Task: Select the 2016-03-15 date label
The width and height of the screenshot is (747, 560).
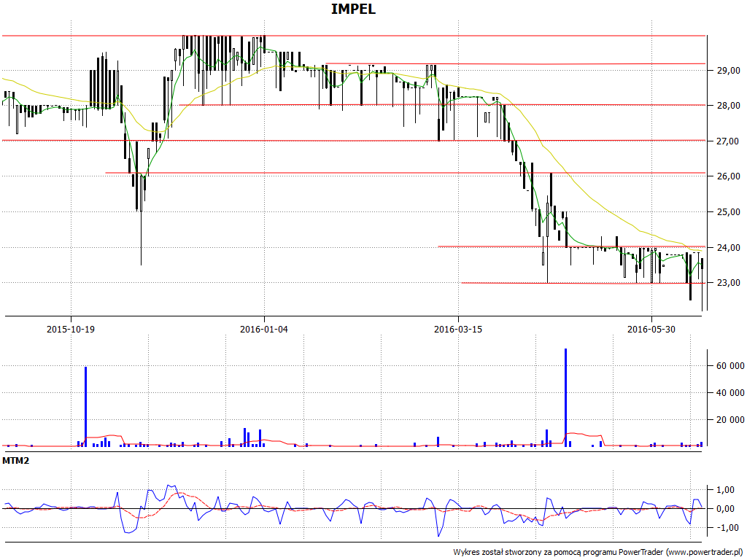Action: tap(458, 329)
